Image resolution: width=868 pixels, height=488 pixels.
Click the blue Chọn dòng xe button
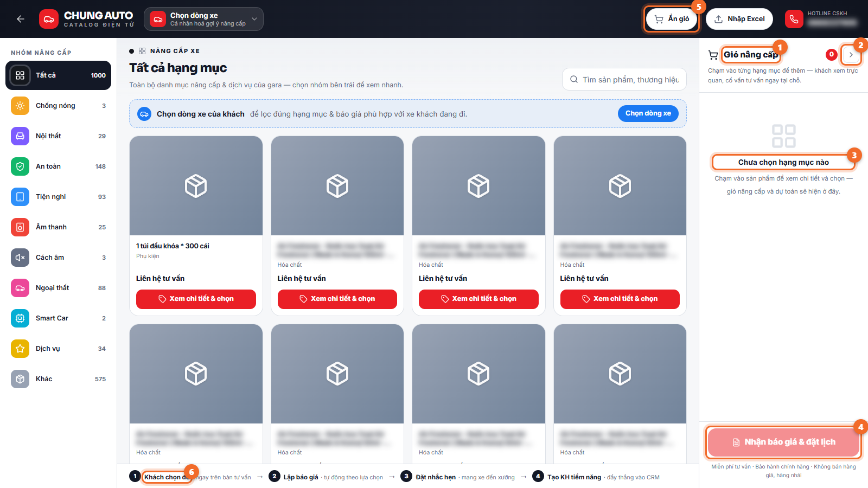tap(648, 113)
